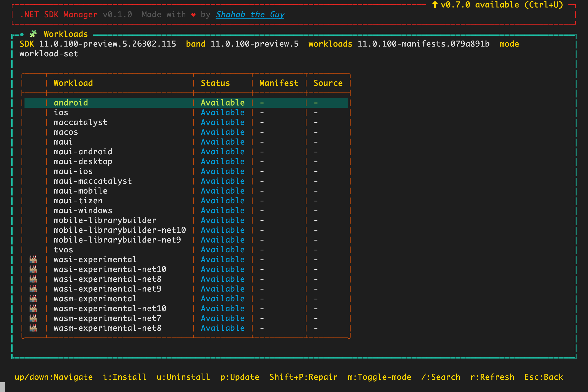This screenshot has width=588, height=392.
Task: Click the u:Uninstall shortcut hint
Action: click(x=183, y=377)
